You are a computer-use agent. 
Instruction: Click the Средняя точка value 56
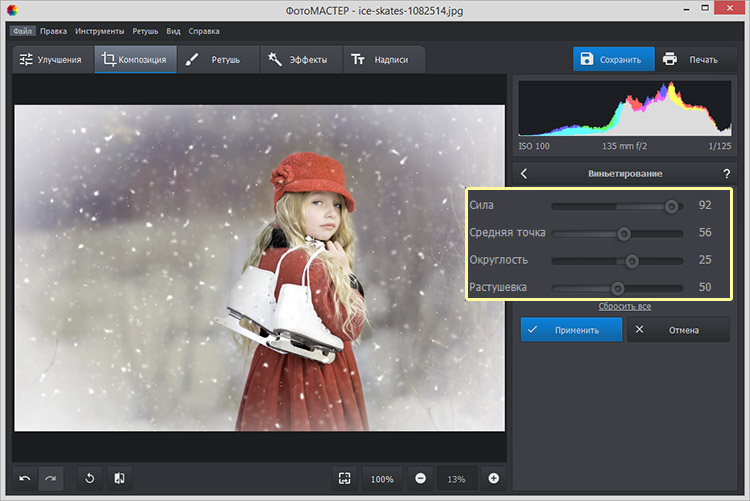(705, 233)
